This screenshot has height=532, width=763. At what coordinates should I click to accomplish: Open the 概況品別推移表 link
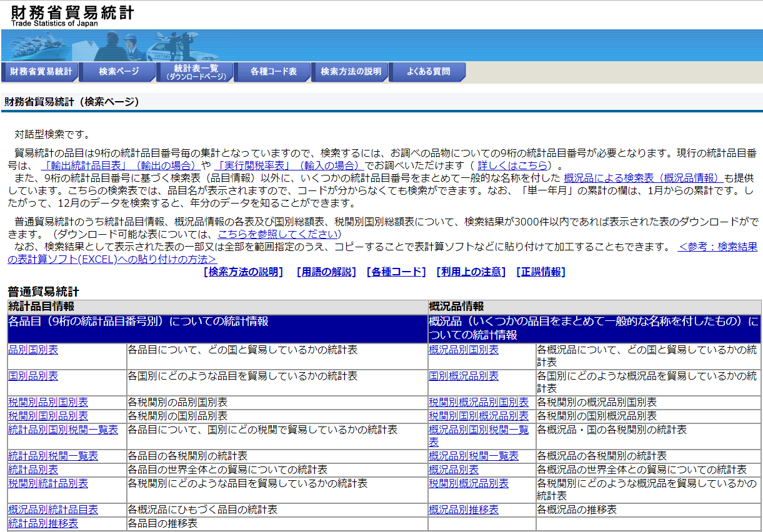pyautogui.click(x=464, y=510)
